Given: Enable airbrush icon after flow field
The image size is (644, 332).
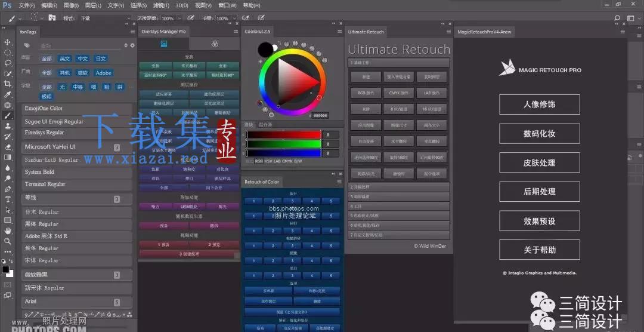Looking at the screenshot, I should click(x=246, y=18).
